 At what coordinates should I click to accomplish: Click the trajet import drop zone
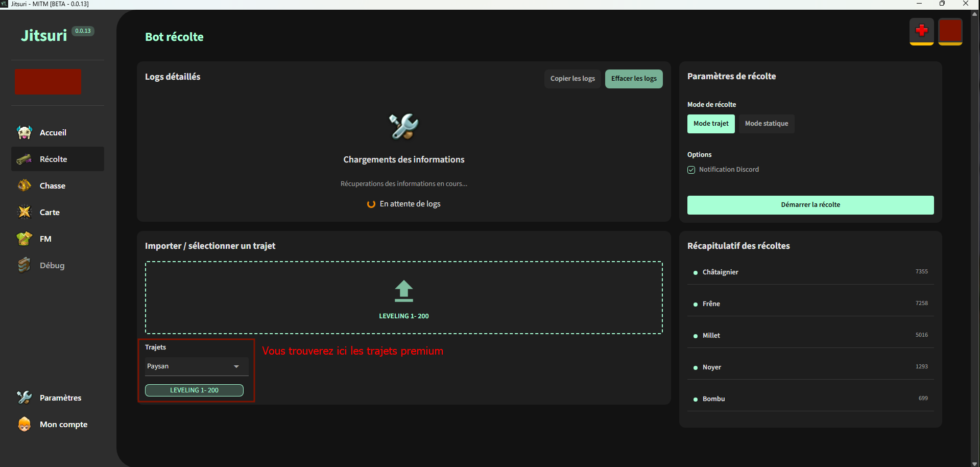404,298
